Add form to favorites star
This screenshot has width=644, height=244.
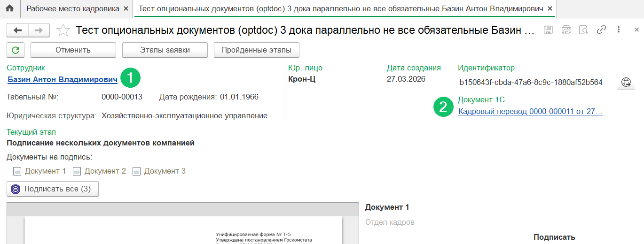pyautogui.click(x=63, y=30)
